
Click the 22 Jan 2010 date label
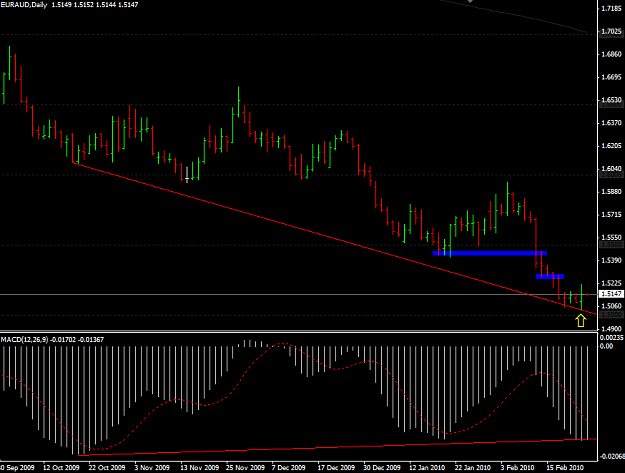point(473,467)
